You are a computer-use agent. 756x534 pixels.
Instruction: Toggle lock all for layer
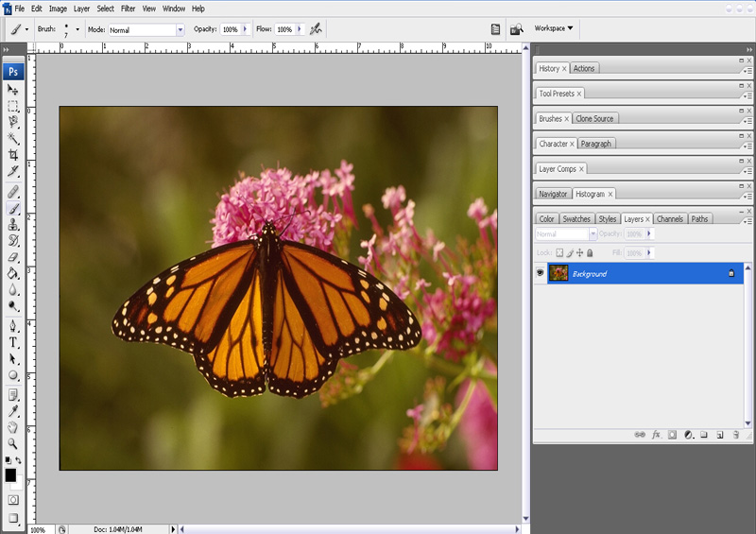[590, 252]
